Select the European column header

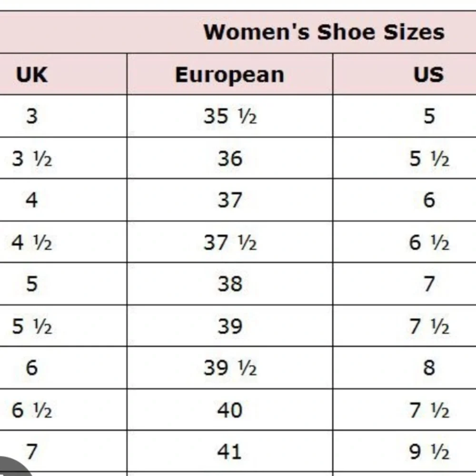point(230,75)
